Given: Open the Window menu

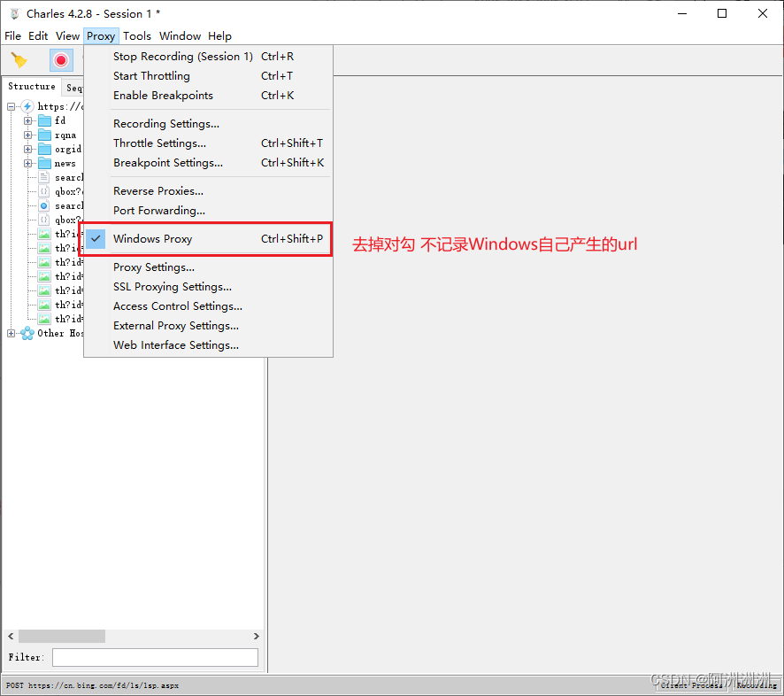Looking at the screenshot, I should pyautogui.click(x=180, y=36).
